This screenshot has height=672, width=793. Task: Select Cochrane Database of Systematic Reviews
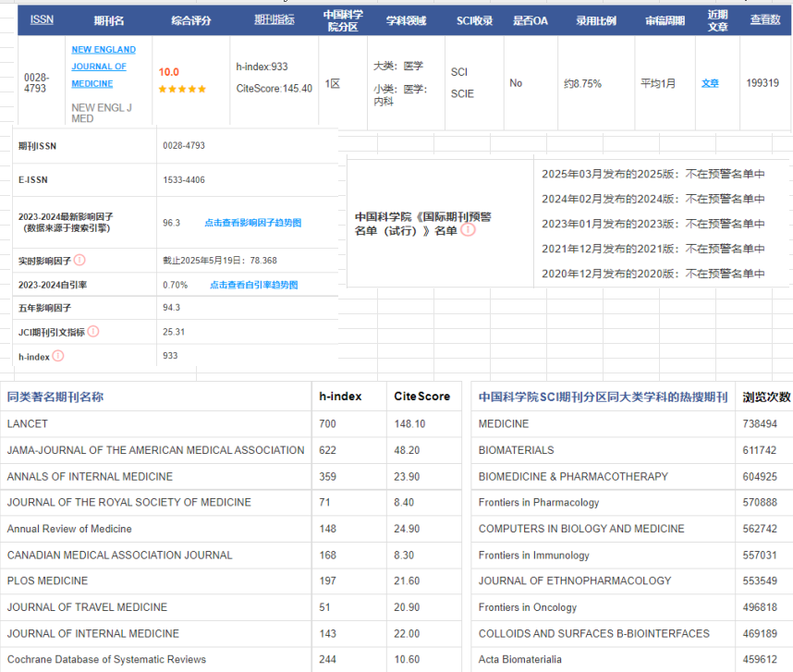pyautogui.click(x=106, y=659)
